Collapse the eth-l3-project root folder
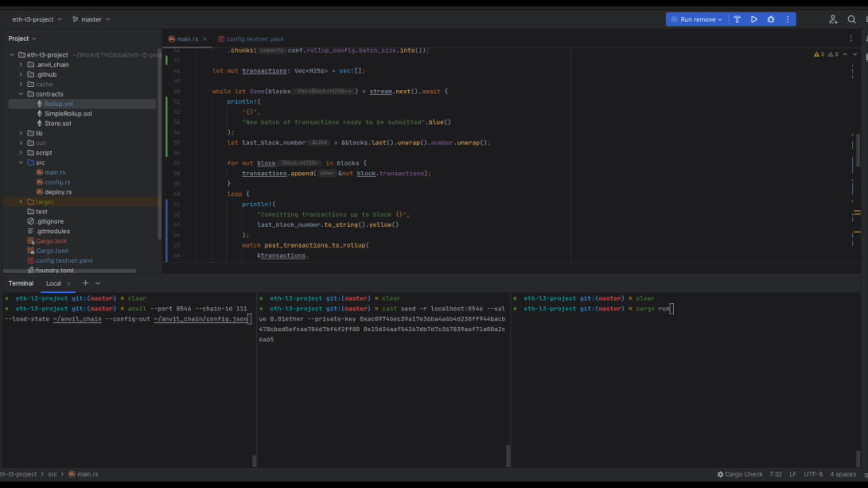This screenshot has width=868, height=488. point(12,55)
